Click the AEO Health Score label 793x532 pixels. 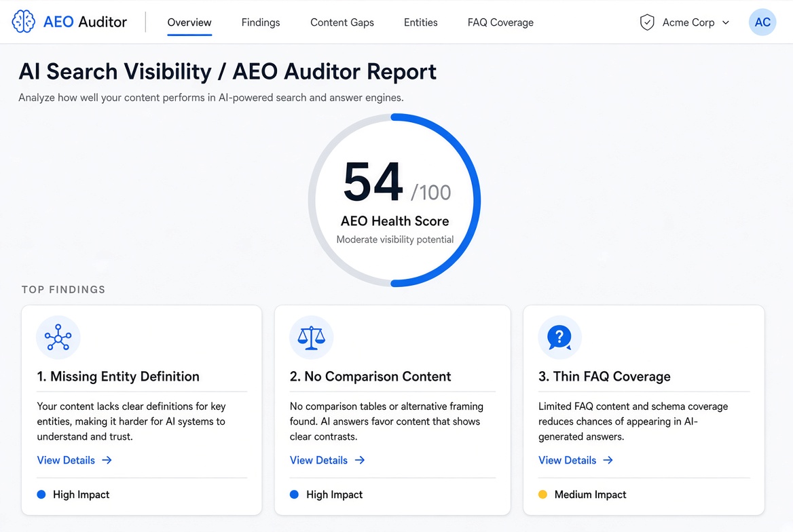[x=395, y=221]
